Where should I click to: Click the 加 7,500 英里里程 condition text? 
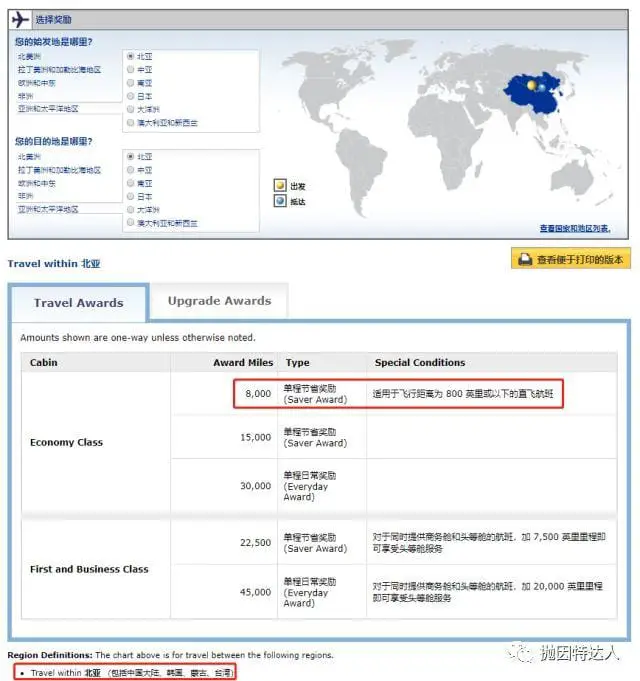[488, 543]
